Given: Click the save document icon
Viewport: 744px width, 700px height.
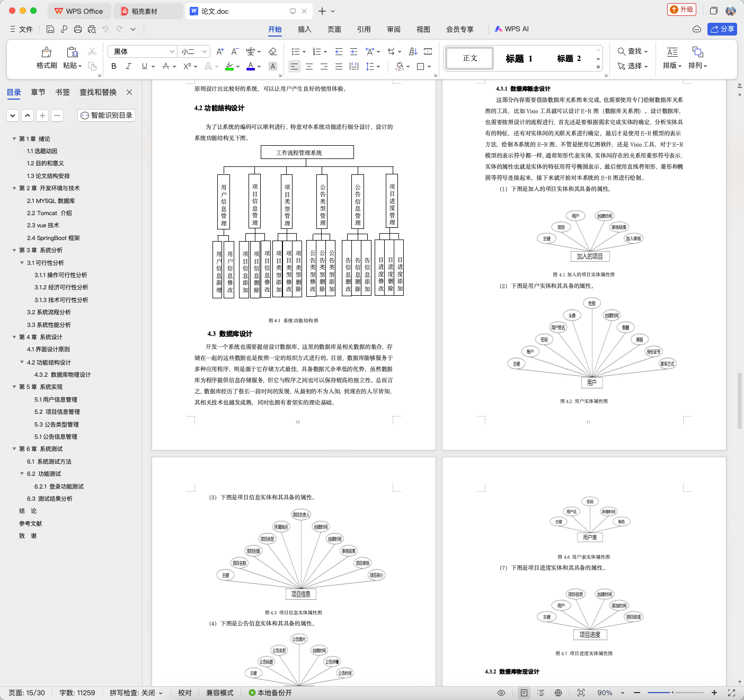Looking at the screenshot, I should tap(50, 29).
